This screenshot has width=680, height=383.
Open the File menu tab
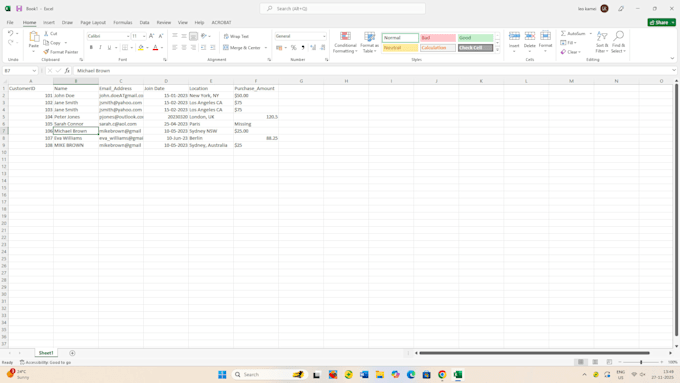coord(10,23)
